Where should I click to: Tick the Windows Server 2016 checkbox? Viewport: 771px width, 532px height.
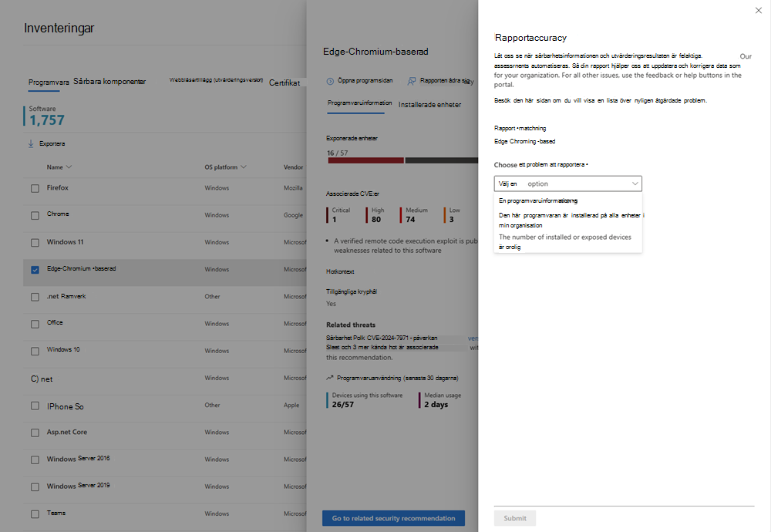[x=35, y=460]
